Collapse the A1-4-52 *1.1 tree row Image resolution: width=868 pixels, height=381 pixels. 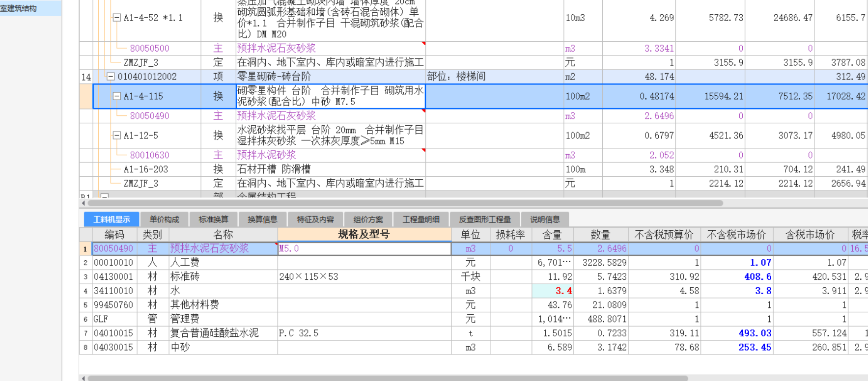117,18
